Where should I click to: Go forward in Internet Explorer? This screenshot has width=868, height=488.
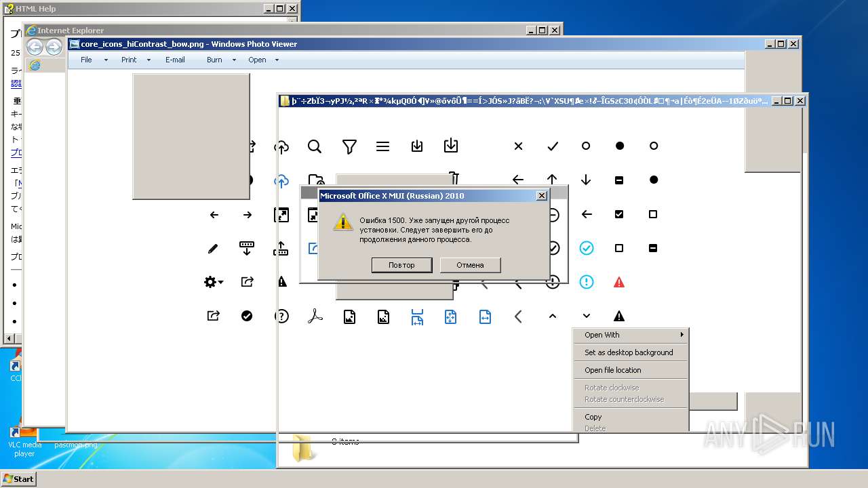(x=54, y=47)
